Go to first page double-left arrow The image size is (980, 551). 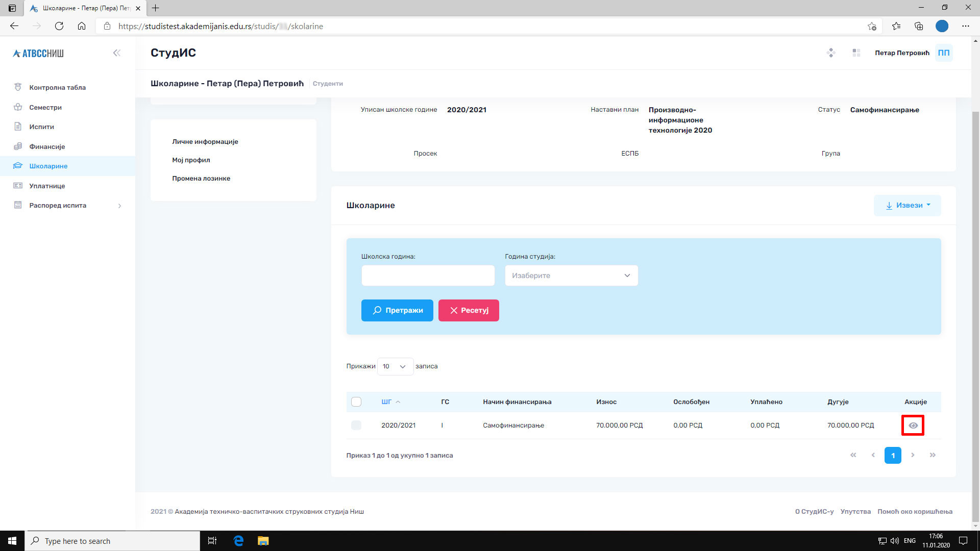[853, 455]
